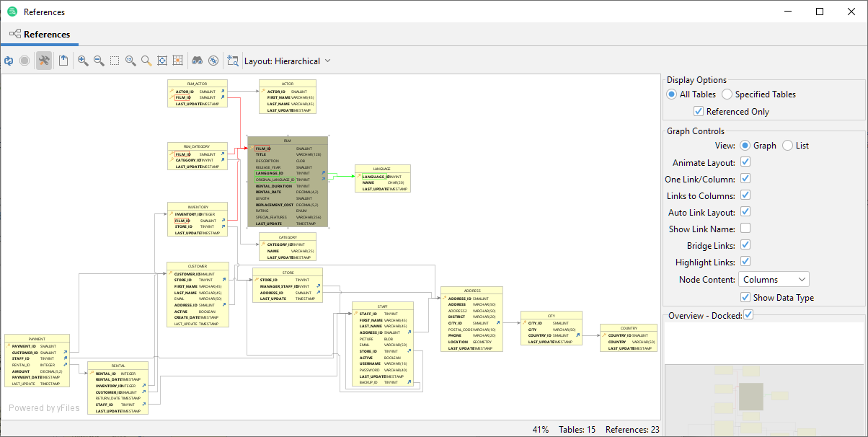Screen dimensions: 868x437
Task: Click the FILM table node in the diagram
Action: (288, 180)
